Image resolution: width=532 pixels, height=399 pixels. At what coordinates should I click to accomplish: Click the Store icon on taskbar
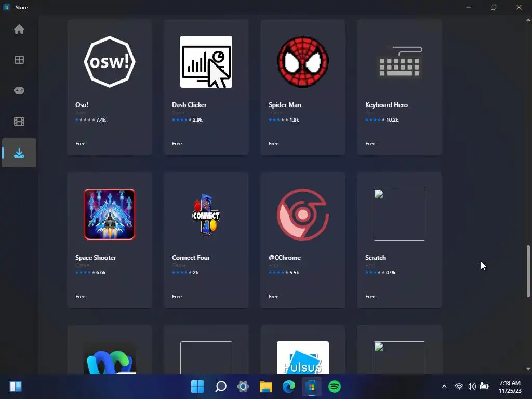[x=312, y=387]
